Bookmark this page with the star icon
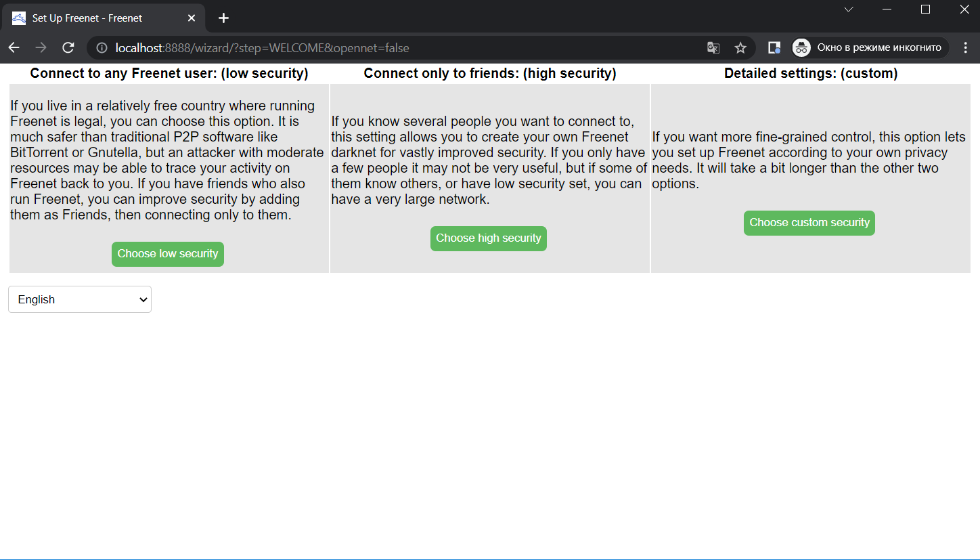980x560 pixels. (x=740, y=48)
